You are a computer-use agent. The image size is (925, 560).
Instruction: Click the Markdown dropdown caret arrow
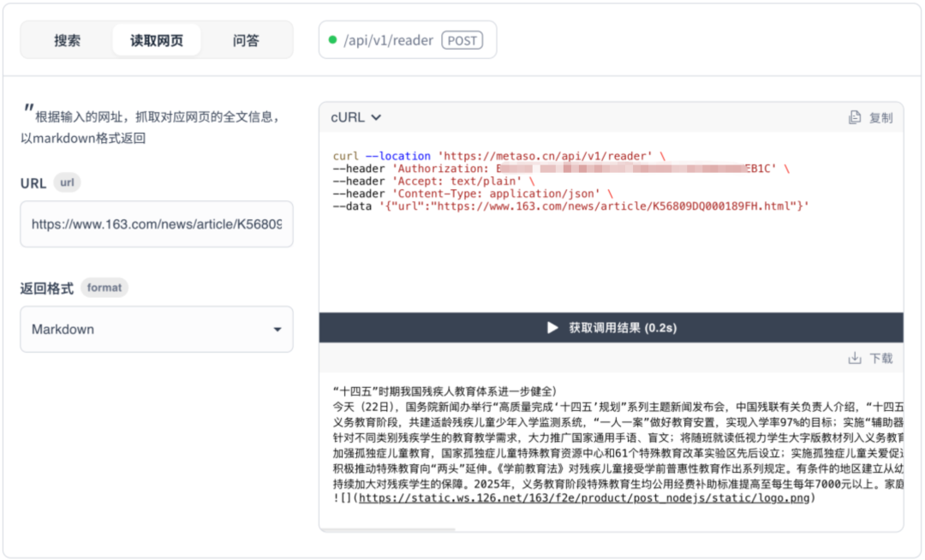click(x=277, y=330)
